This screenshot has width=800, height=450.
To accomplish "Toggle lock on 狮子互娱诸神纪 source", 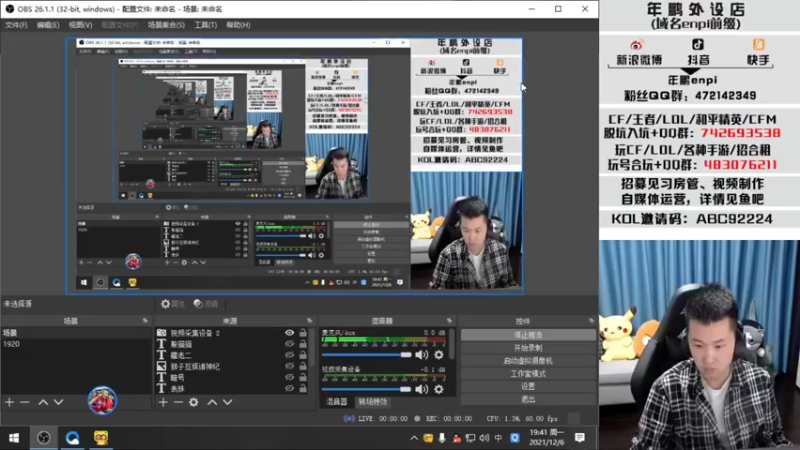I will [303, 366].
